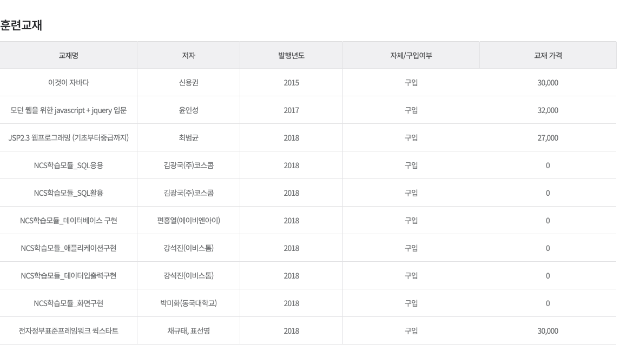Click author 박미화(동국대학교)

click(x=189, y=303)
